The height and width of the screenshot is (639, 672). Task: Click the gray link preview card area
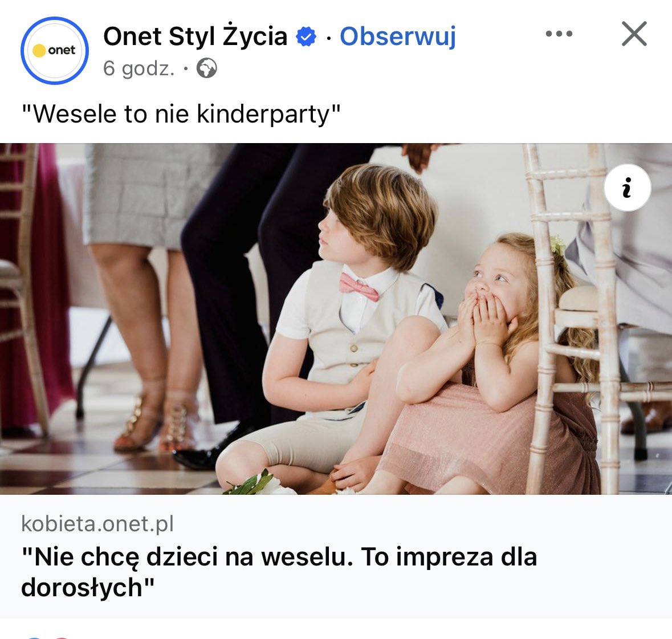click(336, 556)
